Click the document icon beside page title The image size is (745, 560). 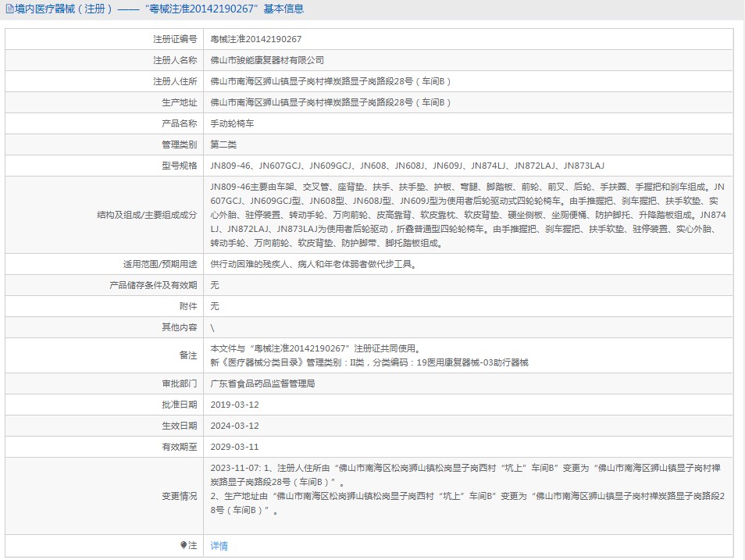click(9, 9)
